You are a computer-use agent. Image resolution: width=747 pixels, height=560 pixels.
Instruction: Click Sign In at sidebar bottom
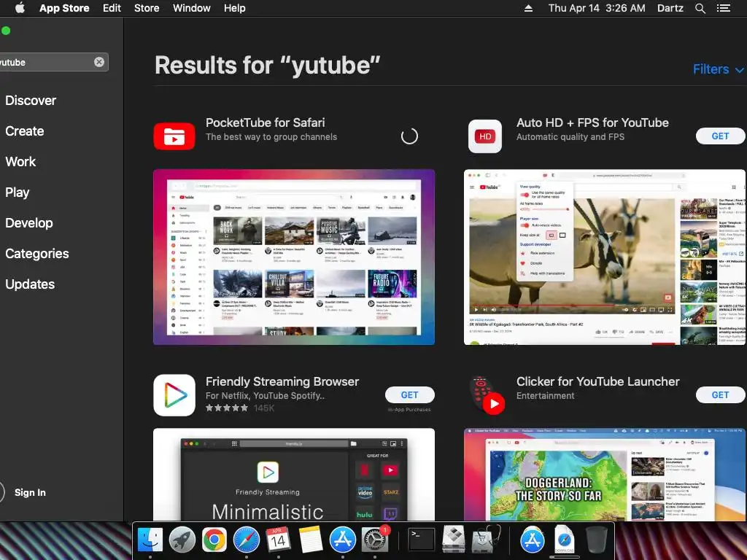[x=30, y=492]
